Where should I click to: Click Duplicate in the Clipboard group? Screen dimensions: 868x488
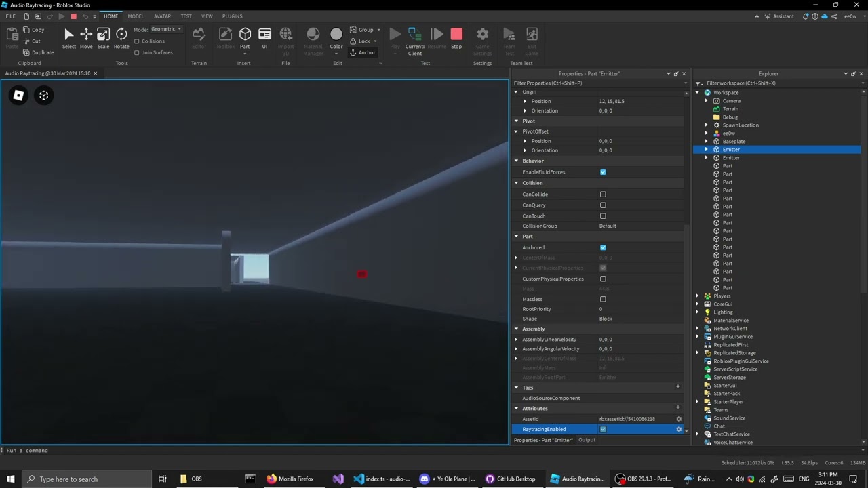pos(38,52)
